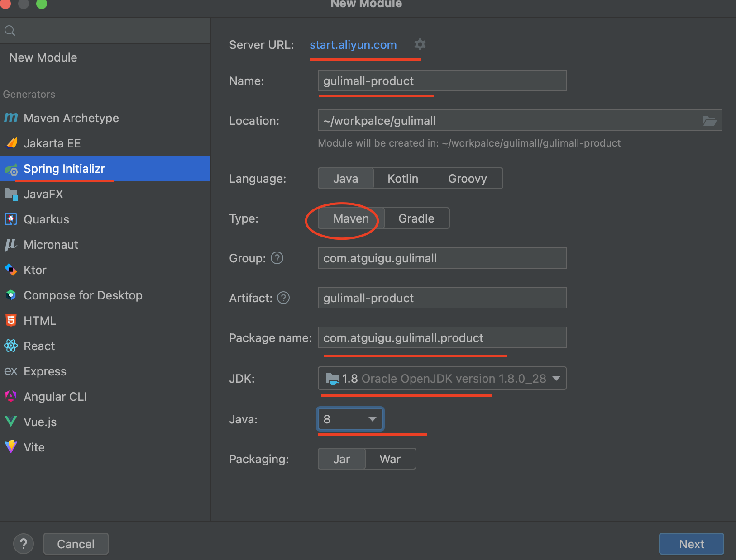Click the Angular CLI icon

click(x=11, y=397)
